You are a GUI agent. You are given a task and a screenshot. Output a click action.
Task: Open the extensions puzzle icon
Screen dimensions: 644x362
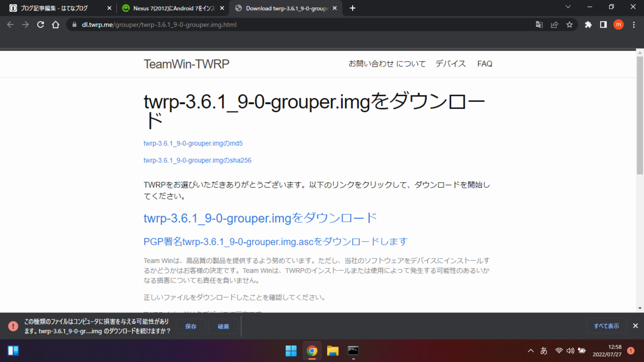(x=588, y=25)
